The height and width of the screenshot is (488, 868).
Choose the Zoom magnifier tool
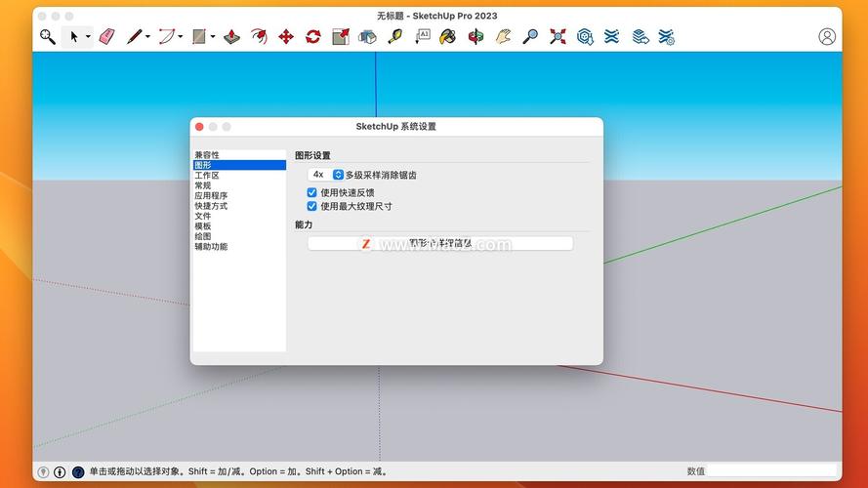(530, 37)
